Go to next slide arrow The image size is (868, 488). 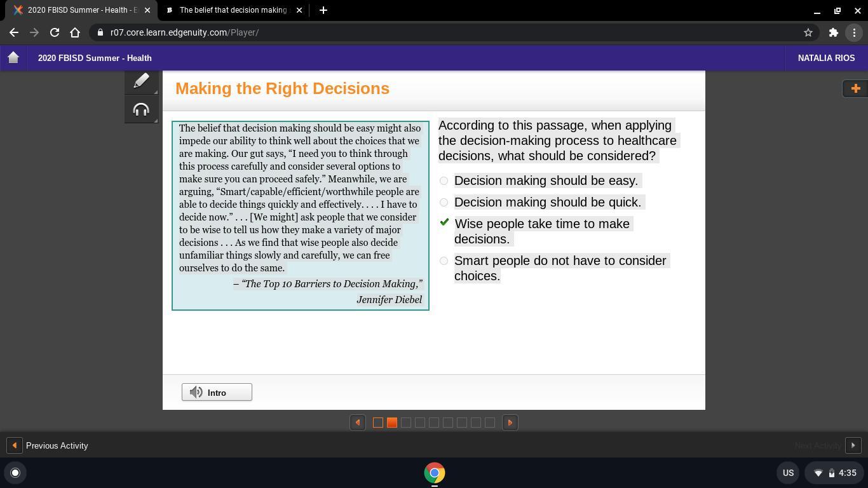[510, 423]
